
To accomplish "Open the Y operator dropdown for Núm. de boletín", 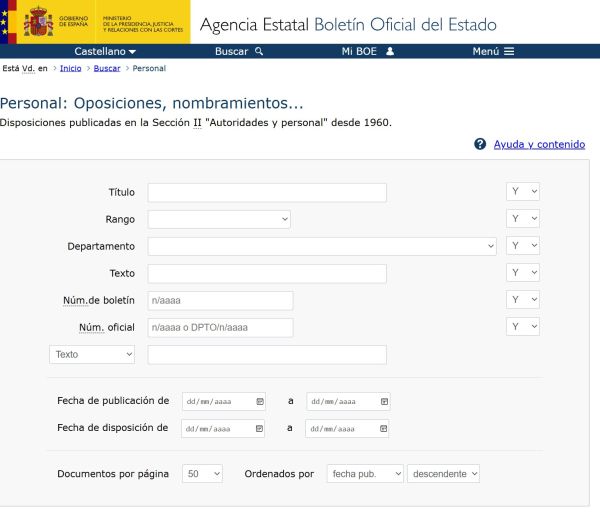I will coord(523,300).
